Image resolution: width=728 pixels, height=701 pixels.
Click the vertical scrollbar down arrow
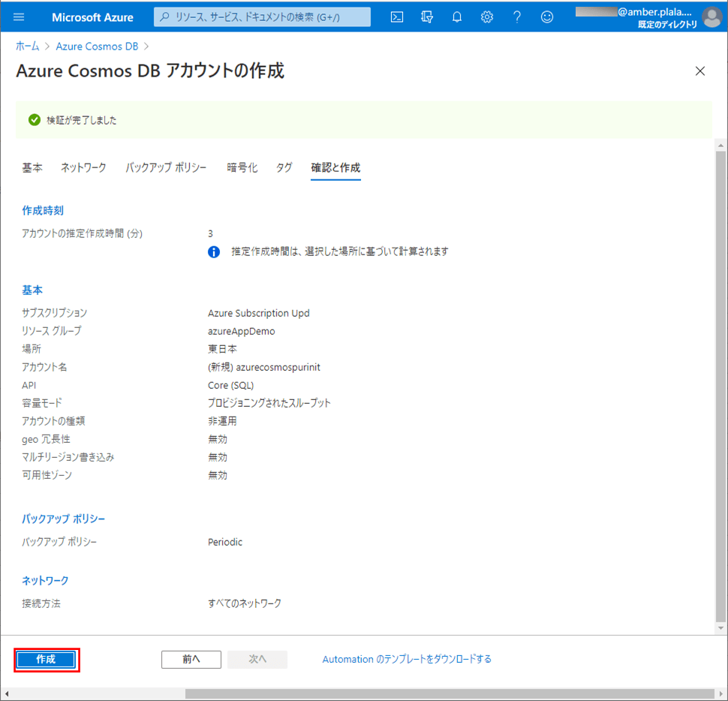(720, 627)
